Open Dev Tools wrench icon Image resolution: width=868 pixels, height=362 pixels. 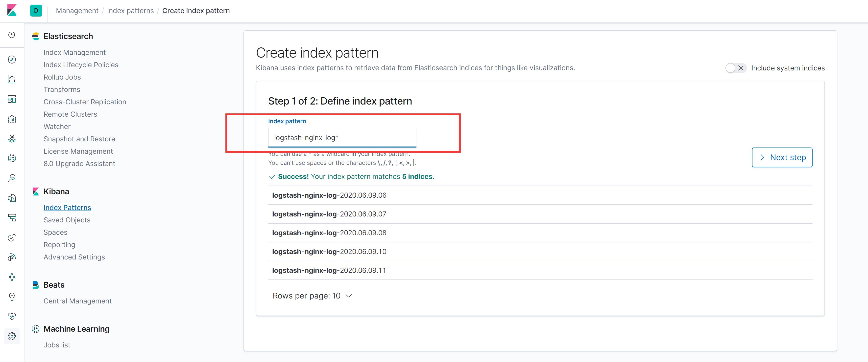pos(12,297)
